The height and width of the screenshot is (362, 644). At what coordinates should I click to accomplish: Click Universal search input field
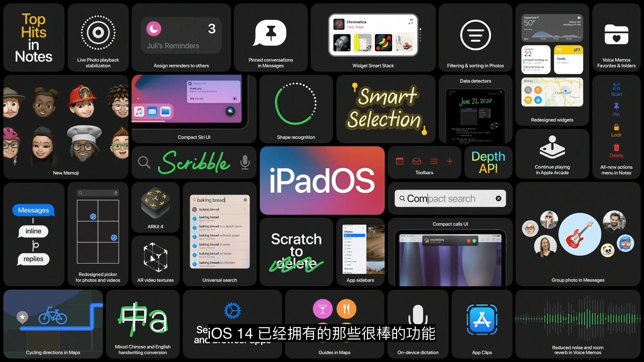coord(219,200)
